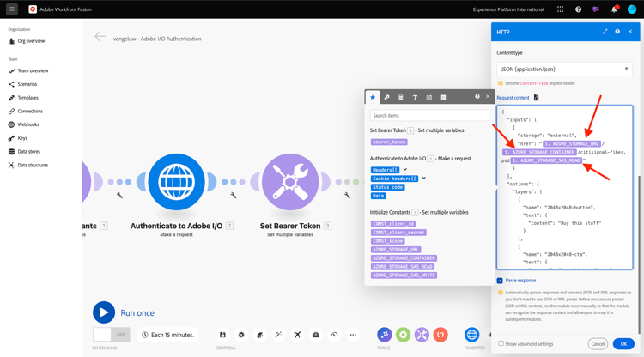
Task: Click the blue Flow control tools icon
Action: tap(385, 335)
